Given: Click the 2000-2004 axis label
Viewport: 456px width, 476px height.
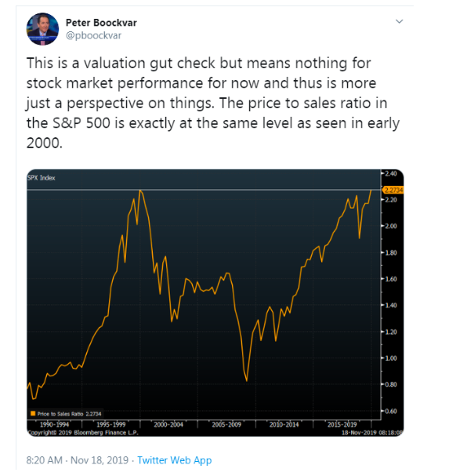Looking at the screenshot, I should [168, 424].
